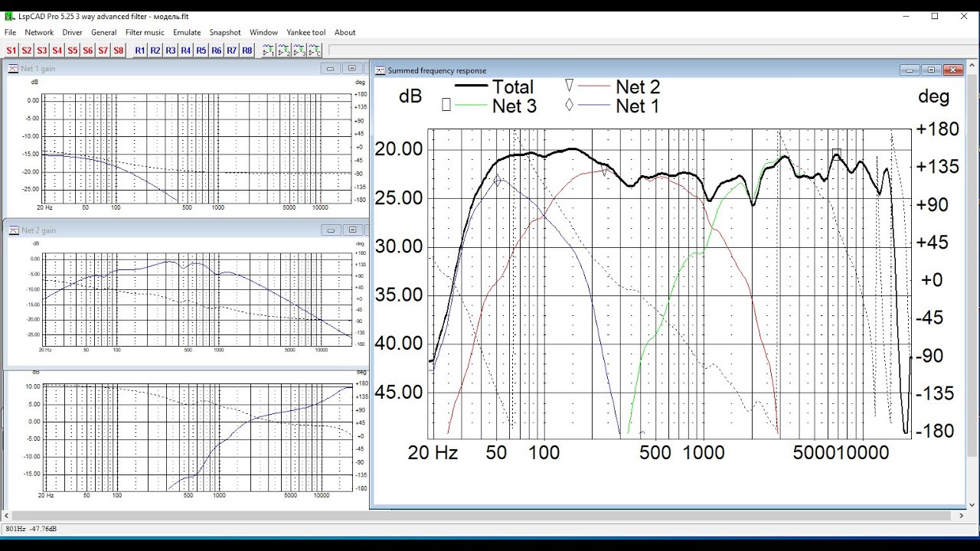Click the S1 snapshot store button
The height and width of the screenshot is (551, 980).
point(11,51)
